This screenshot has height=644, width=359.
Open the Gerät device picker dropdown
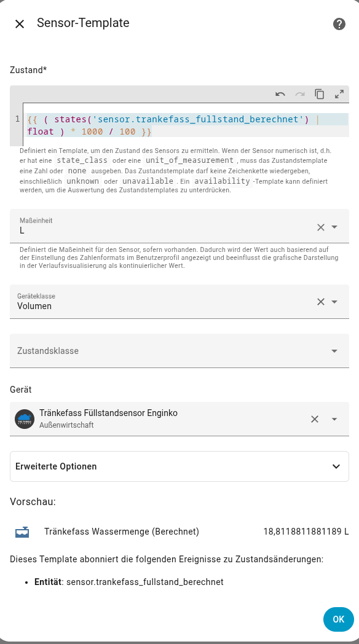coord(334,419)
